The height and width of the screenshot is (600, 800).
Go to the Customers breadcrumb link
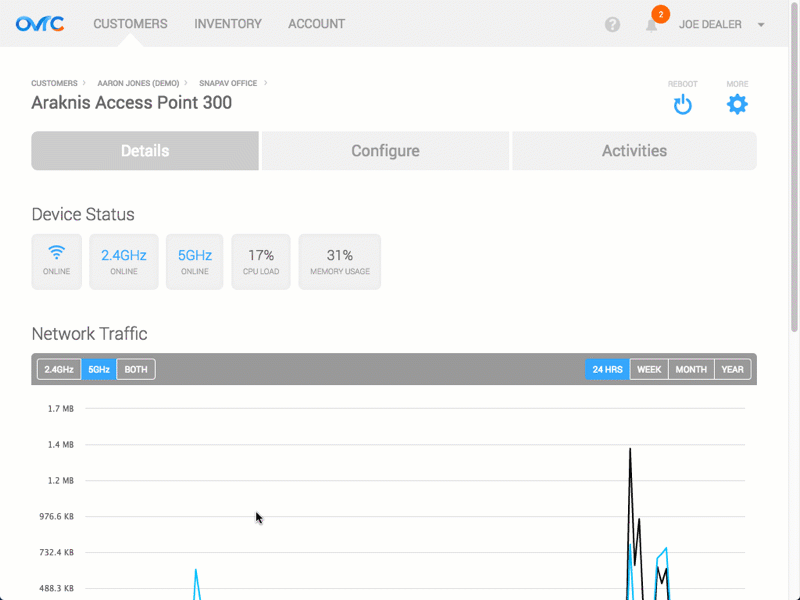54,83
